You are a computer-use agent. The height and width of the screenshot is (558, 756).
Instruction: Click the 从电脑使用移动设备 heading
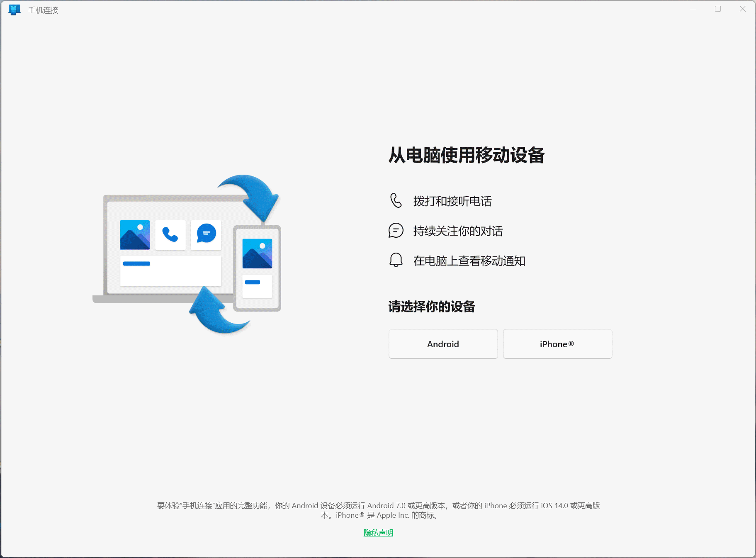466,155
